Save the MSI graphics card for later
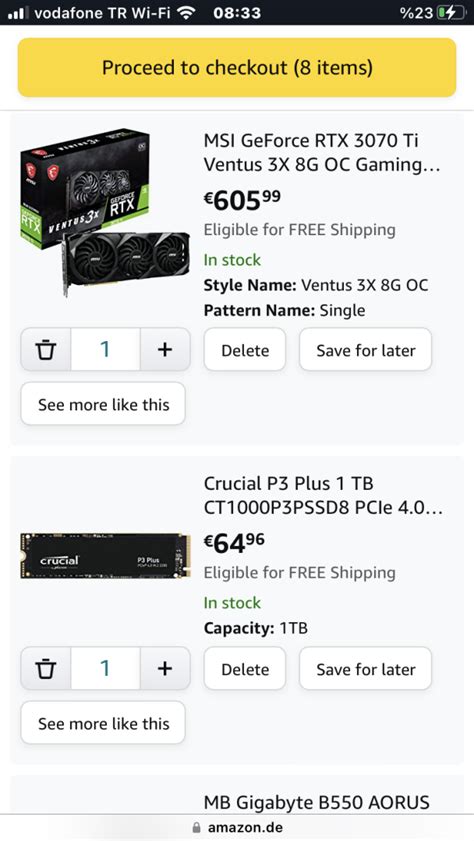This screenshot has width=474, height=841. [366, 350]
